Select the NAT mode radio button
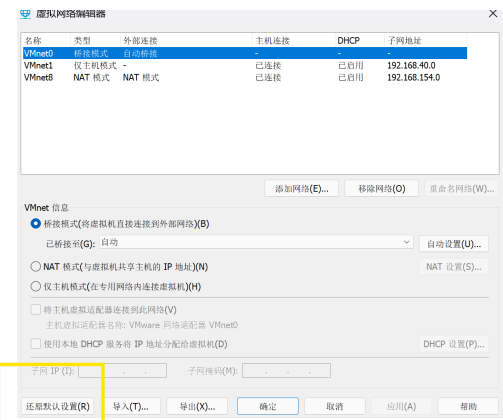 tap(36, 267)
